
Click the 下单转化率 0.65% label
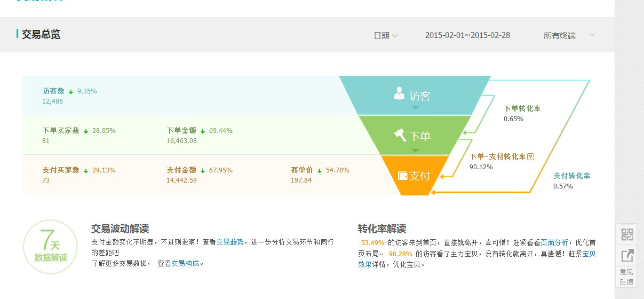522,113
